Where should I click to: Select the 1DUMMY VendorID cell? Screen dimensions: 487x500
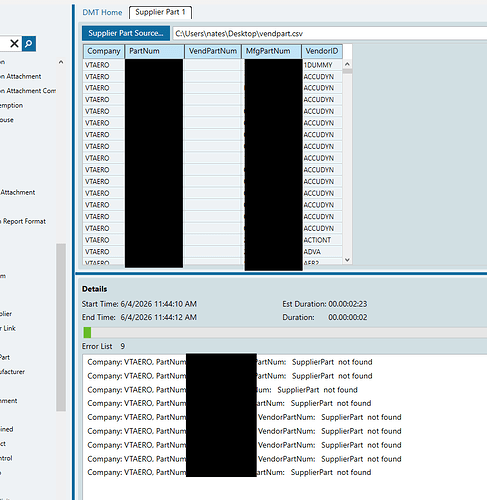click(x=322, y=65)
